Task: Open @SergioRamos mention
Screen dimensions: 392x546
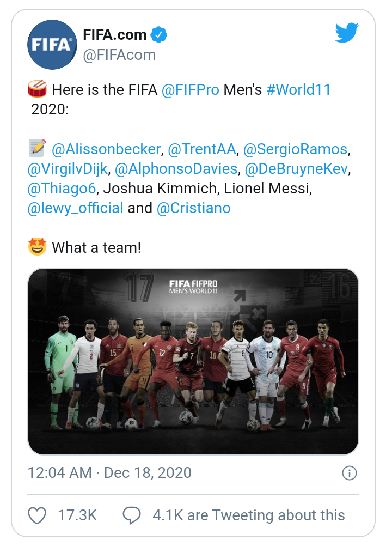Action: 295,149
